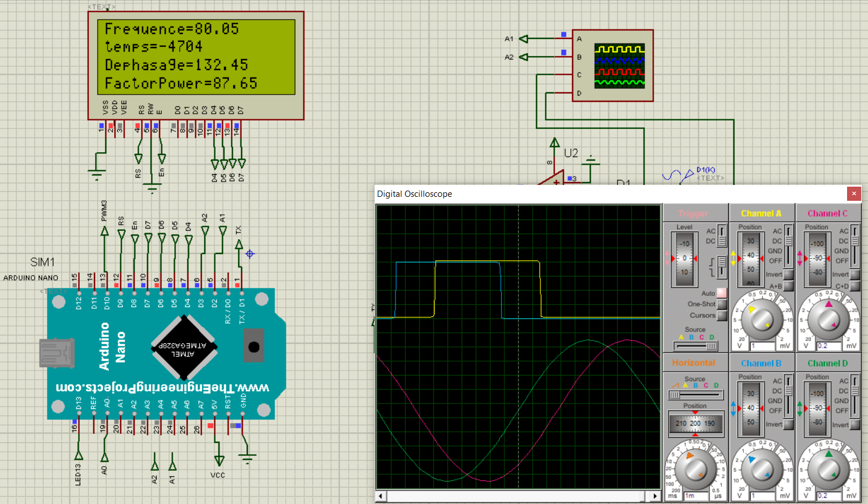Screen dimensions: 868x504
Task: Toggle Channel A Invert button
Action: 788,275
